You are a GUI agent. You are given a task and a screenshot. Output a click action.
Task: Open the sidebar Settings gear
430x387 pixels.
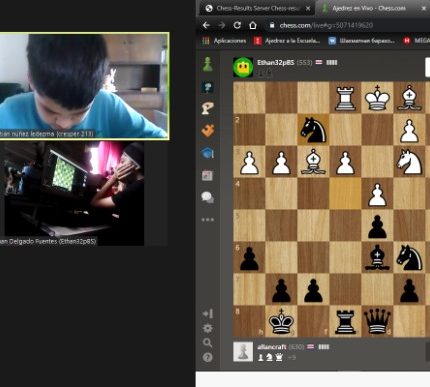coord(208,328)
